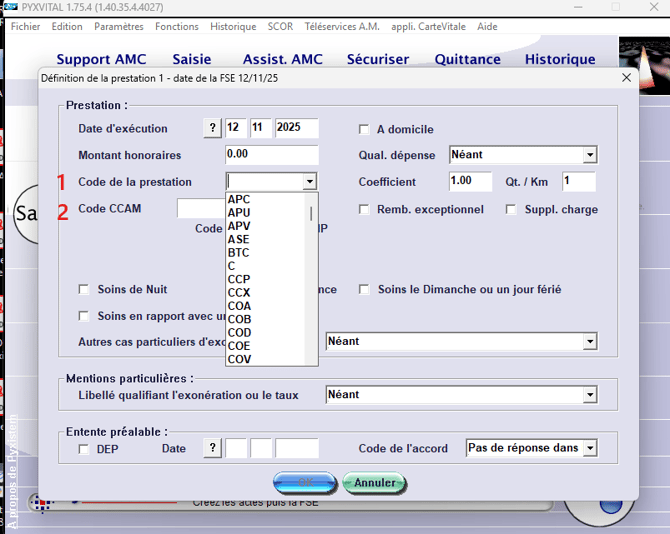Open the Libellé qualifiant l'exonération dropdown
The height and width of the screenshot is (534, 670).
[590, 395]
